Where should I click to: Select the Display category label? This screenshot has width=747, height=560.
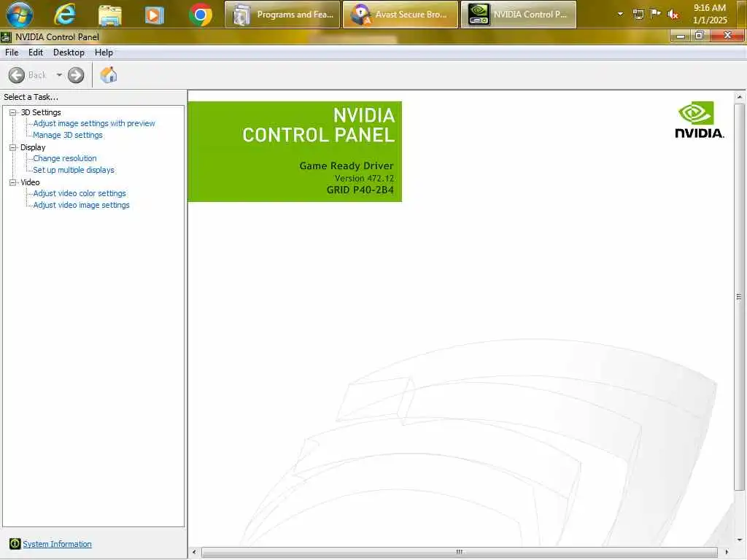pos(33,147)
